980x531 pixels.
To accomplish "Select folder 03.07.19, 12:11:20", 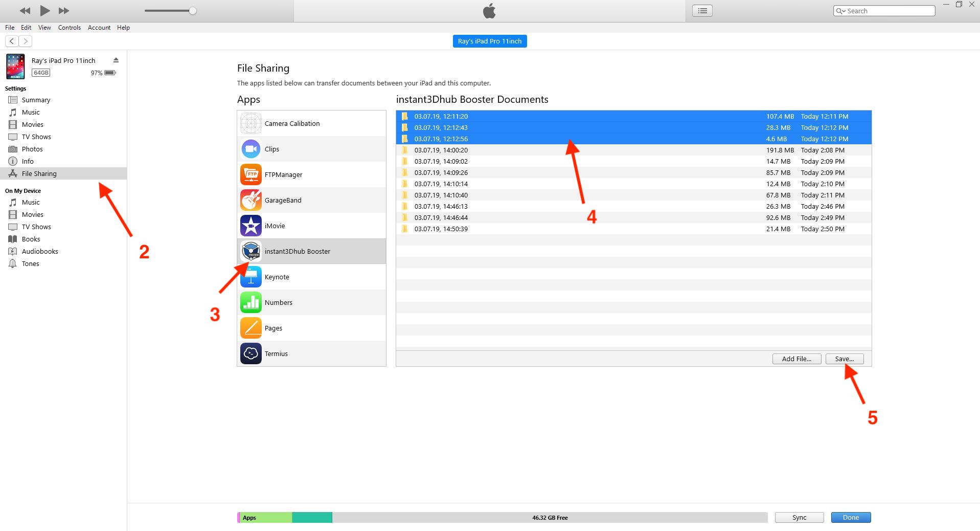I will pyautogui.click(x=634, y=117).
